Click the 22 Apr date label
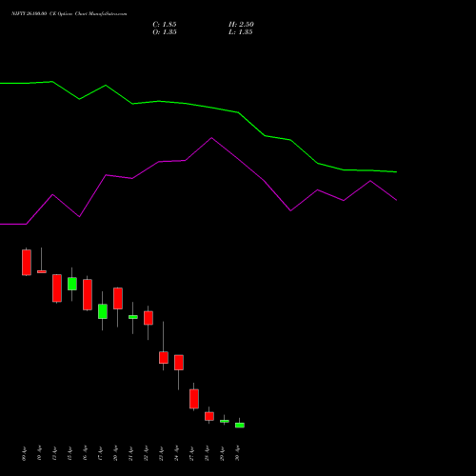The height and width of the screenshot is (476, 476). [147, 454]
